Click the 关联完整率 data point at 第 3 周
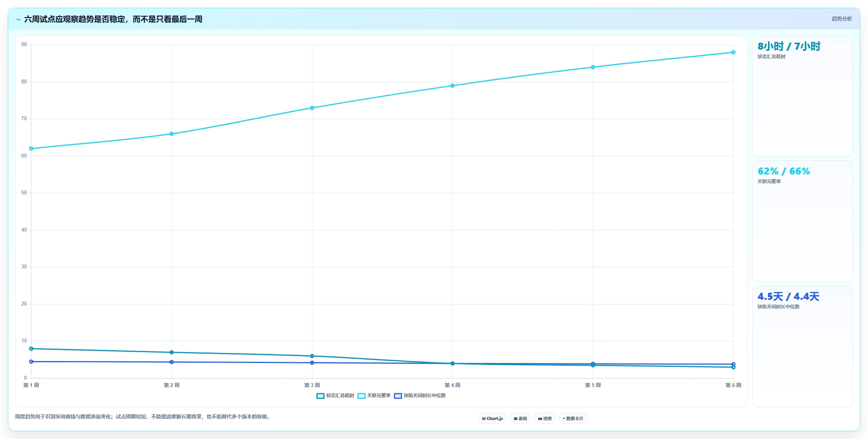Image resolution: width=868 pixels, height=439 pixels. coord(312,108)
